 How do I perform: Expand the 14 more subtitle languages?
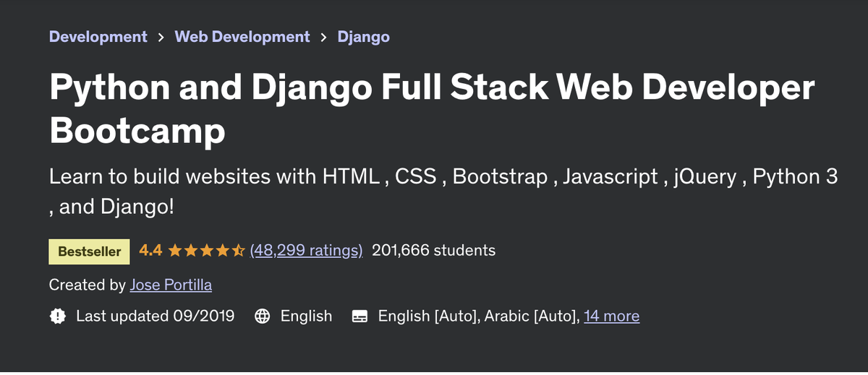(611, 316)
